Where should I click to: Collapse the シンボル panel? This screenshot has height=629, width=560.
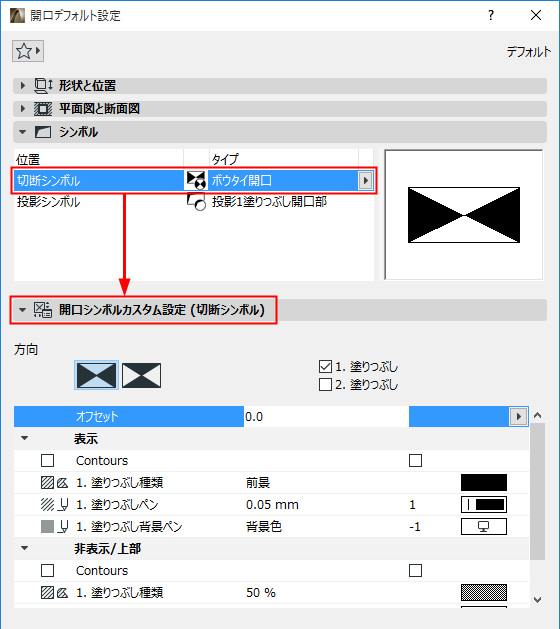click(22, 132)
